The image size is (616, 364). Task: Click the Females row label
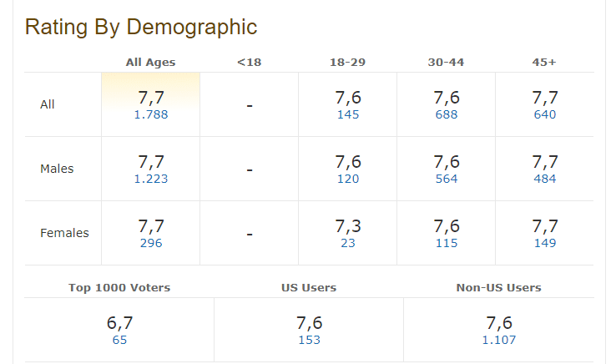[x=64, y=233]
